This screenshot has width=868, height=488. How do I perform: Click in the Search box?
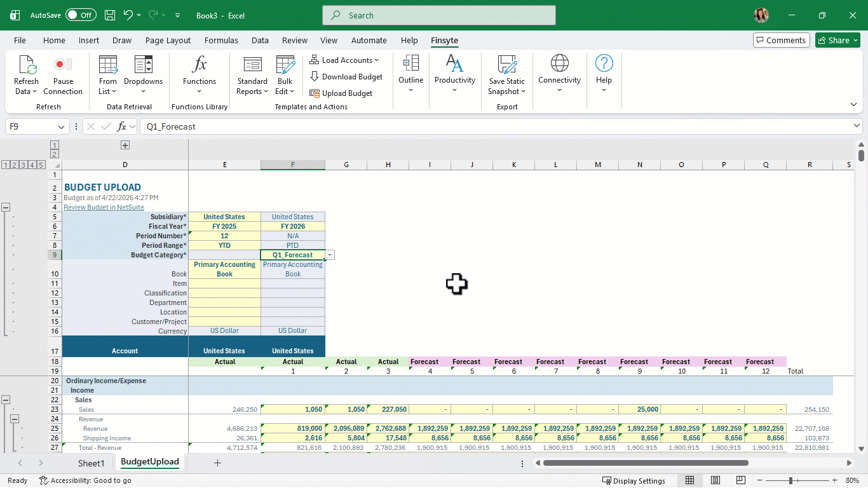click(439, 15)
